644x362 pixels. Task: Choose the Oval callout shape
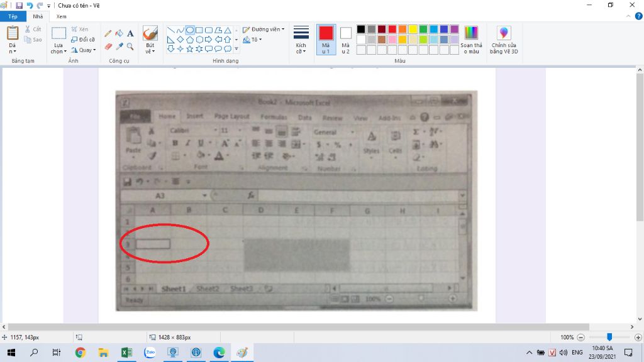click(x=218, y=49)
